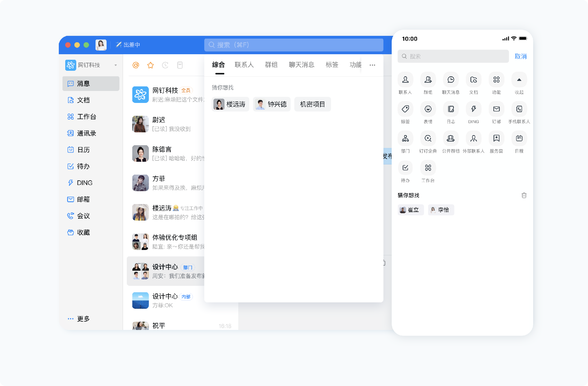The height and width of the screenshot is (386, 588).
Task: Click the clock history filter icon
Action: (165, 65)
